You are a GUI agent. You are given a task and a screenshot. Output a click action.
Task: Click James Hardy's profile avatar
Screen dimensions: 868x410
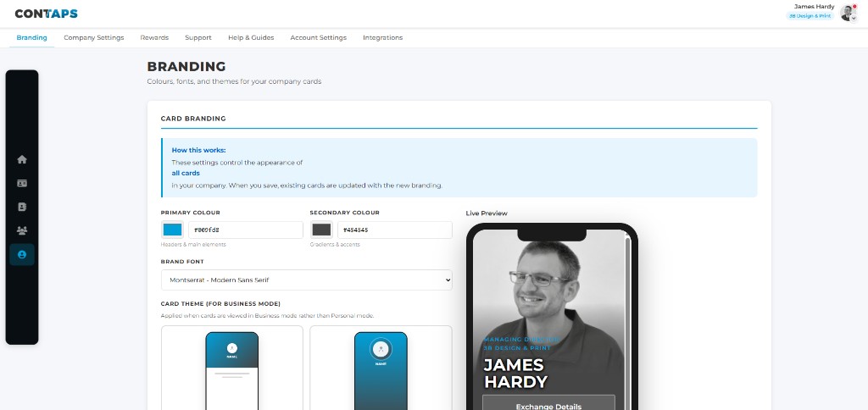pos(848,13)
